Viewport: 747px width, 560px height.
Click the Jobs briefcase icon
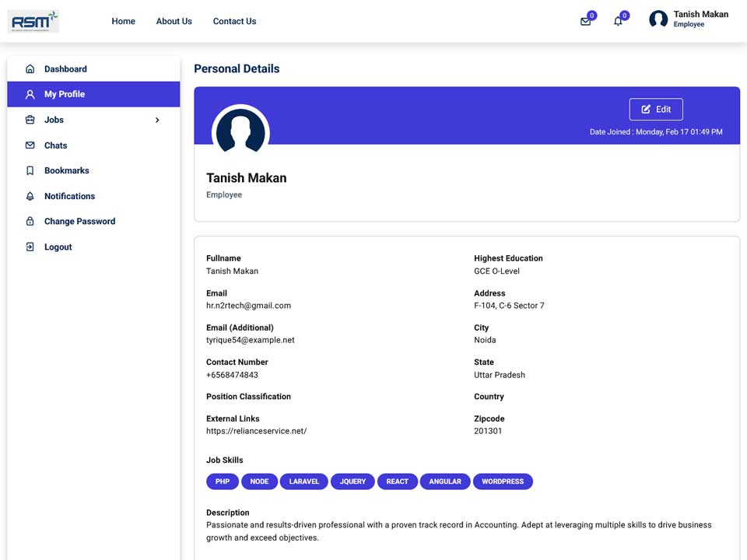30,120
